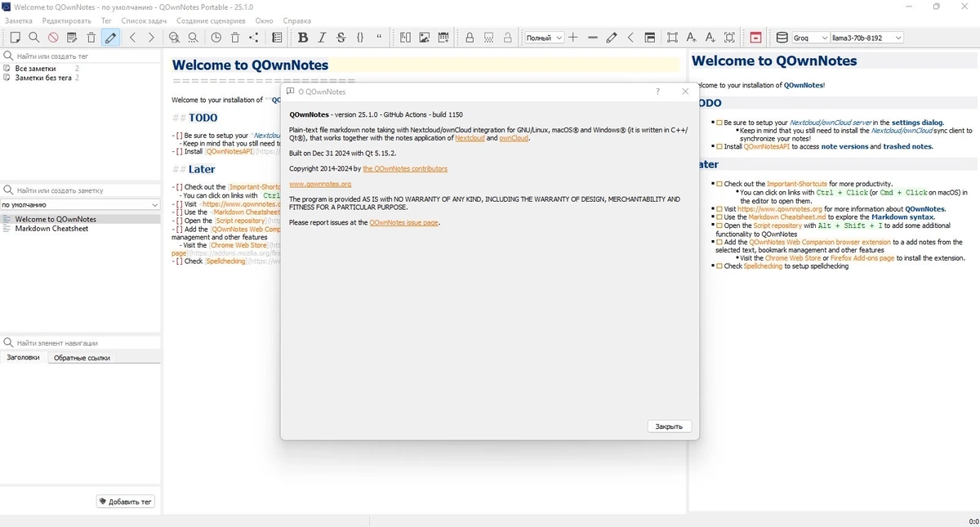This screenshot has height=527, width=980.
Task: Open the todo list icon
Action: point(277,38)
